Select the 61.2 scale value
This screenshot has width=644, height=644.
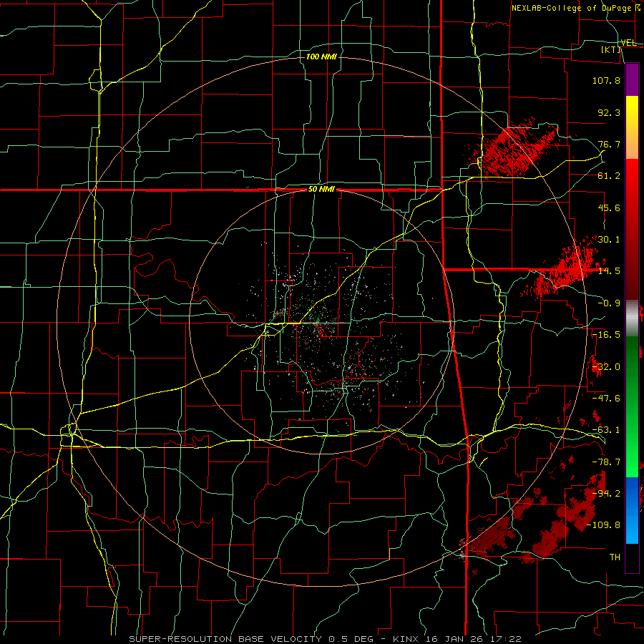pyautogui.click(x=609, y=176)
